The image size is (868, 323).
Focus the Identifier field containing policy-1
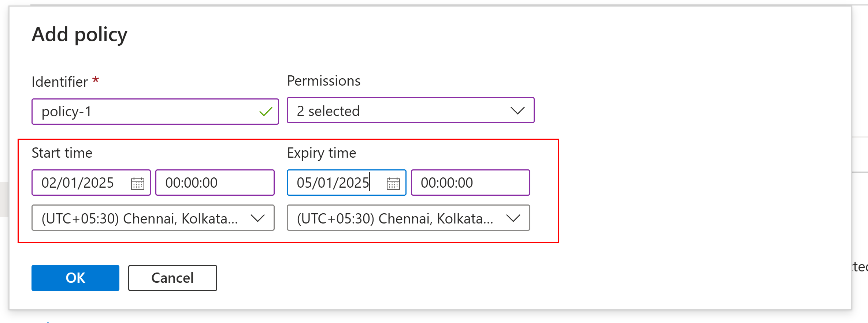coord(155,112)
